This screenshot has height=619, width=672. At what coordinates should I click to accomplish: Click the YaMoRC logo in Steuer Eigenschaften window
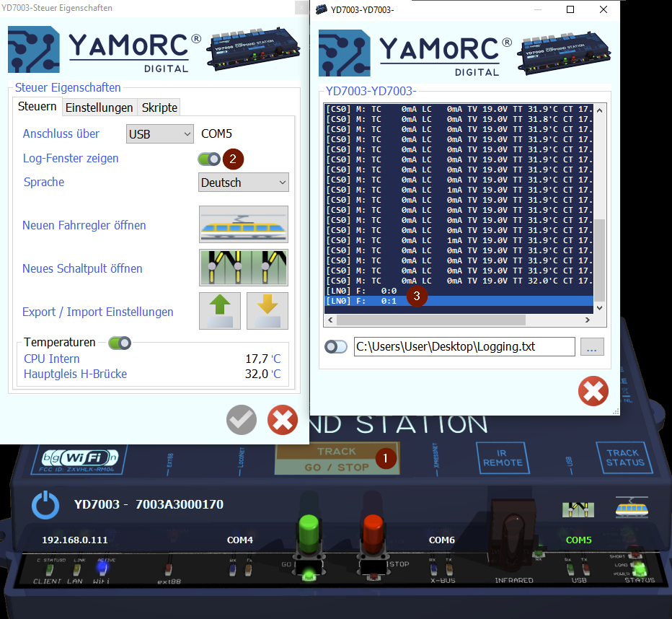point(104,50)
